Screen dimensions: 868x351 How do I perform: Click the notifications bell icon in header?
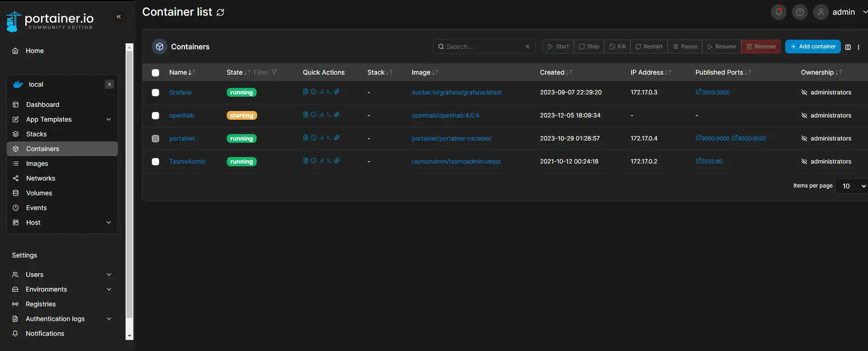pos(779,12)
